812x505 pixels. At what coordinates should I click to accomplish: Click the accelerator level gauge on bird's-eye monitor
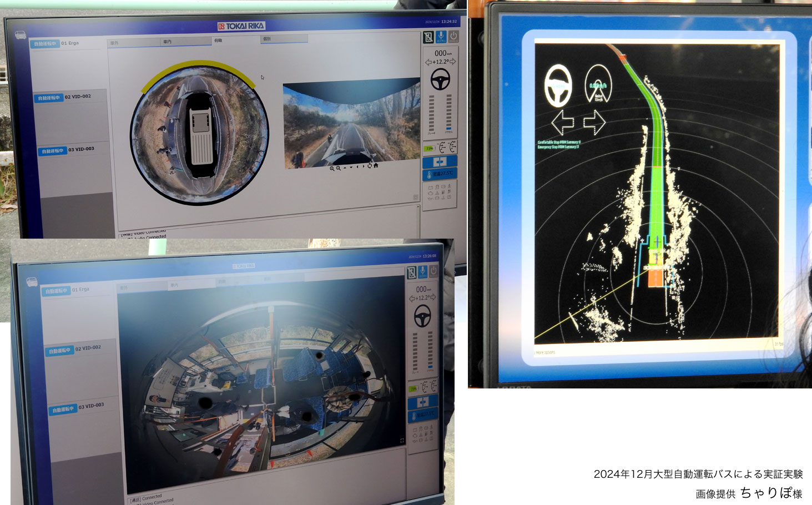tap(448, 113)
